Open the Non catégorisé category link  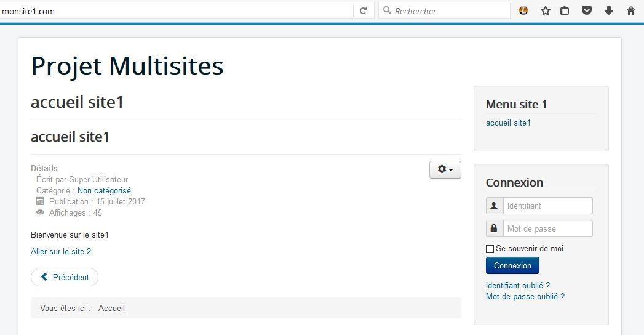click(104, 190)
